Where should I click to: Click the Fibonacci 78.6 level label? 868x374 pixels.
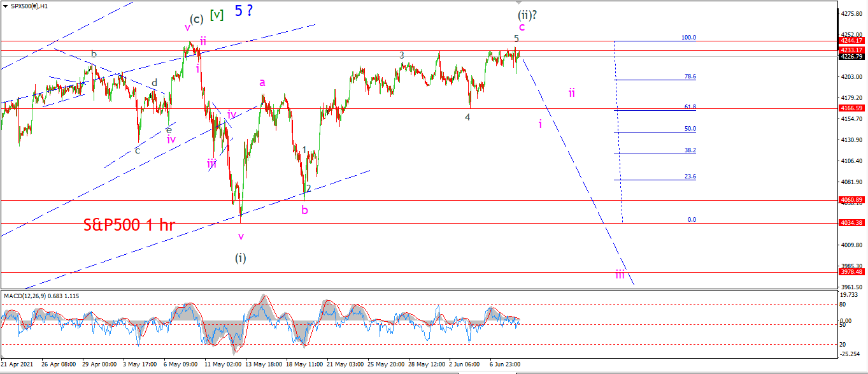pyautogui.click(x=690, y=76)
